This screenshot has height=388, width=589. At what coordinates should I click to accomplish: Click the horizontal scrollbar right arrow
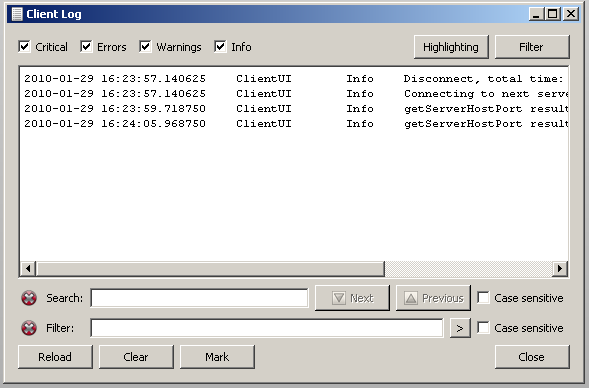point(560,269)
